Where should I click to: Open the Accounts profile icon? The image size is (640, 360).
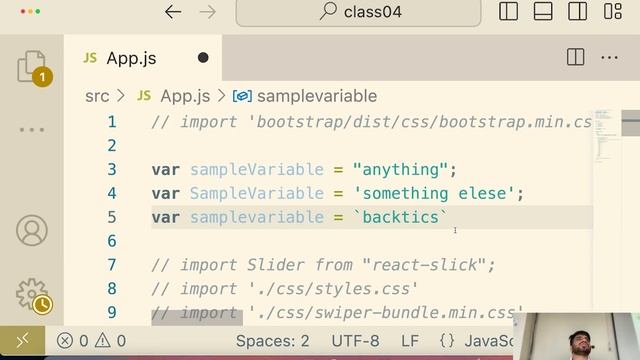tap(32, 230)
